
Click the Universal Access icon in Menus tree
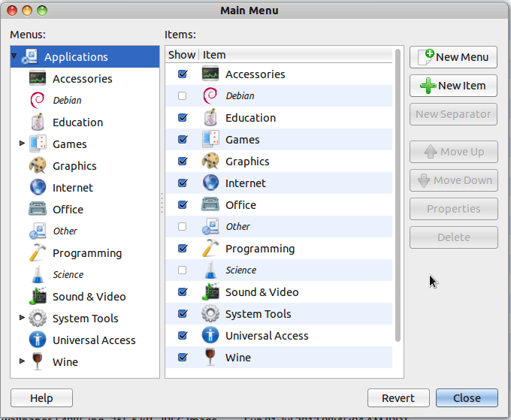38,340
